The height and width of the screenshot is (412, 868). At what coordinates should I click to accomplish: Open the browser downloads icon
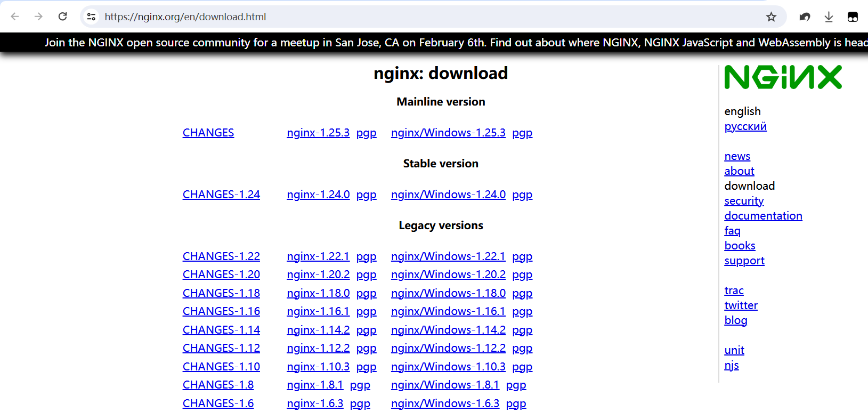click(829, 17)
